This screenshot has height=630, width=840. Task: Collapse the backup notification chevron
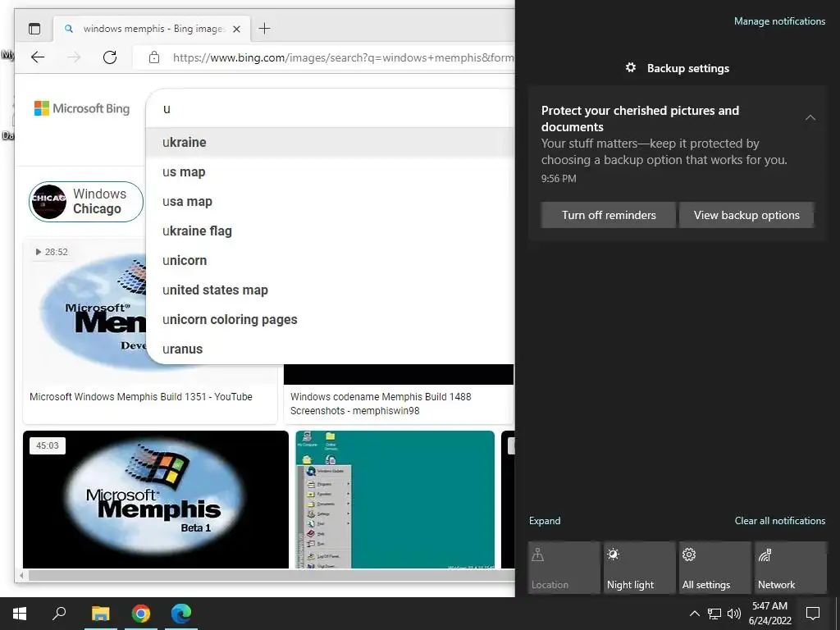pyautogui.click(x=810, y=118)
